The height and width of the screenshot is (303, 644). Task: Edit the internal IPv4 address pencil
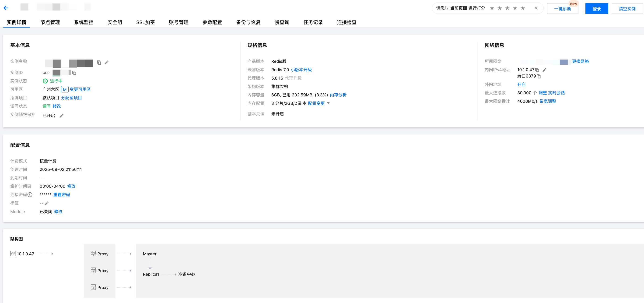[545, 70]
